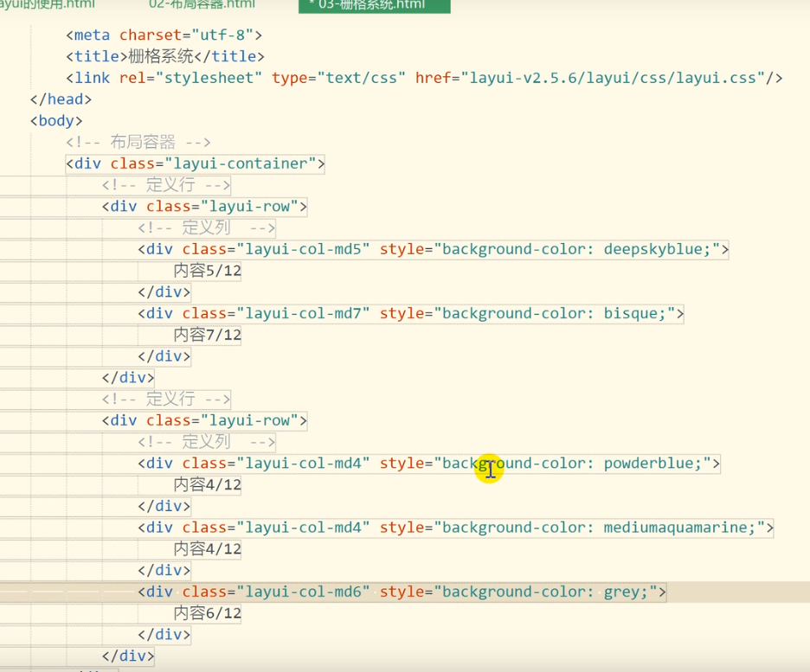Click the stylesheet rel attribute value
The image size is (810, 672).
tap(209, 78)
